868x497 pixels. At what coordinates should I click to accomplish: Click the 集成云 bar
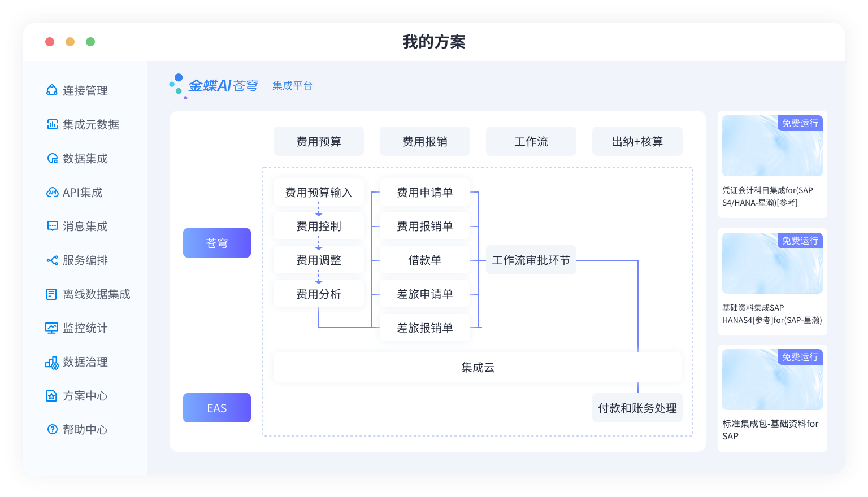478,367
